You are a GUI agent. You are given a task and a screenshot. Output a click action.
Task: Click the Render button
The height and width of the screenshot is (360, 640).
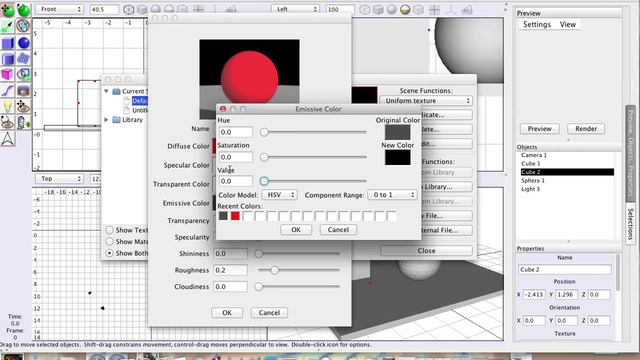(x=586, y=129)
